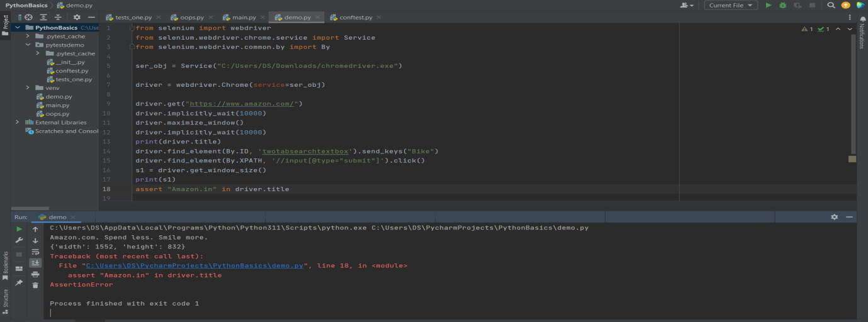
Task: Click Down the Stack Trace arrow
Action: coord(35,240)
